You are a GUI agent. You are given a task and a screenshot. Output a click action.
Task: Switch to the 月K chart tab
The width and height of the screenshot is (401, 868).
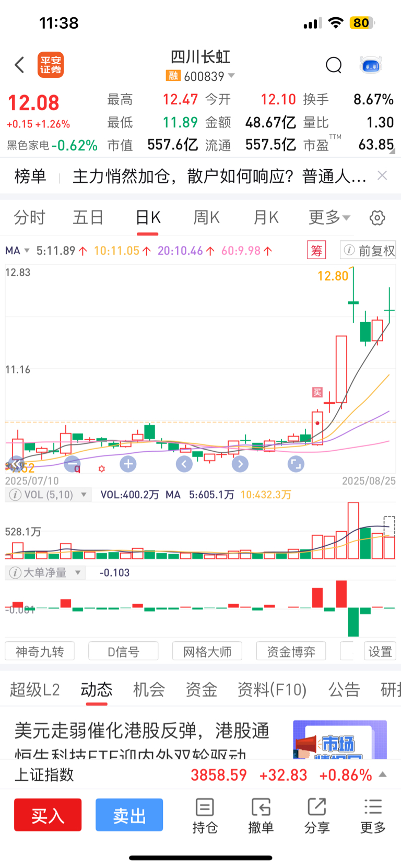coord(266,217)
